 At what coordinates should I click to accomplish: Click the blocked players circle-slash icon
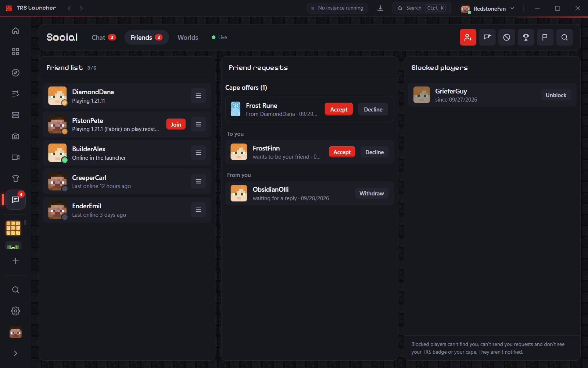pos(506,37)
